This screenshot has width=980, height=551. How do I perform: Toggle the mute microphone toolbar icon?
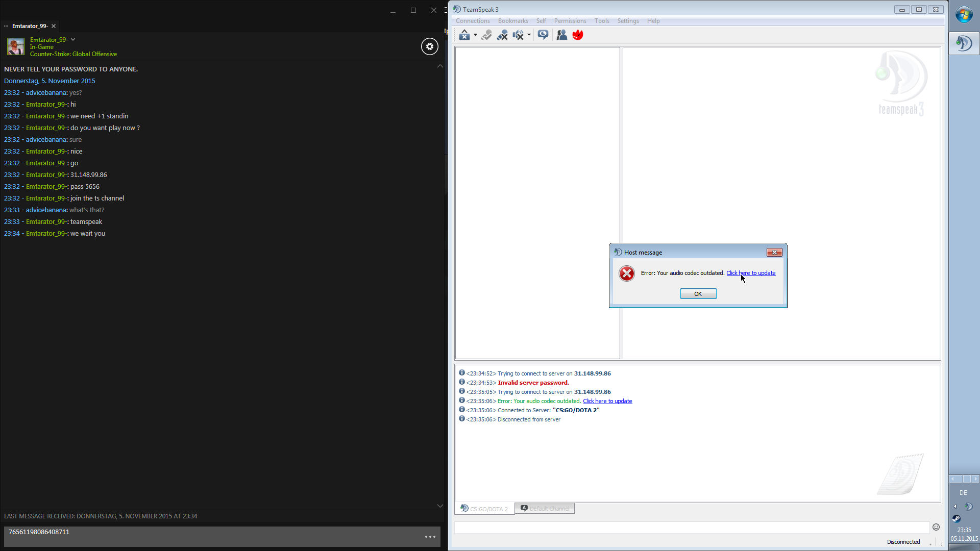(502, 35)
